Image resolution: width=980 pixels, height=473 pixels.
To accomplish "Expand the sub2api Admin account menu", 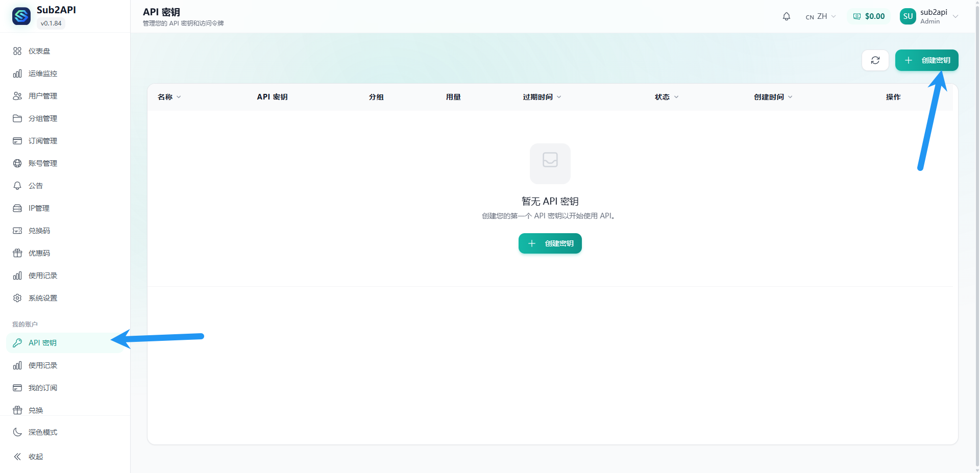I will [929, 16].
